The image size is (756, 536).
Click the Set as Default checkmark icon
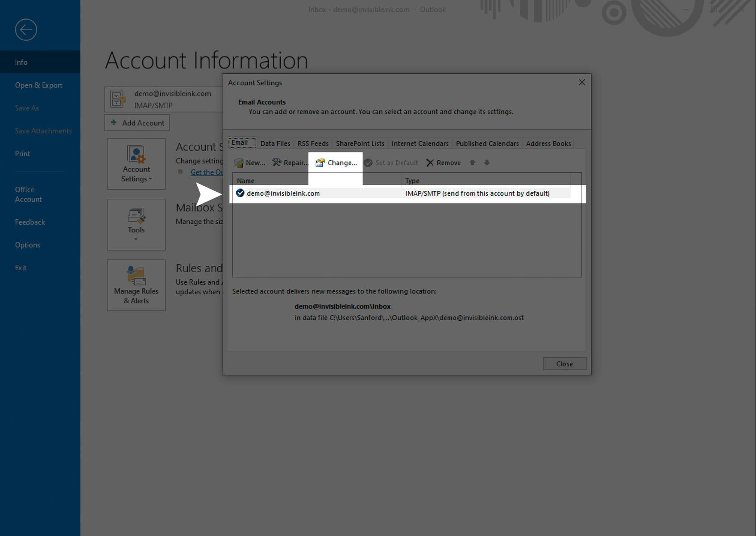click(368, 163)
